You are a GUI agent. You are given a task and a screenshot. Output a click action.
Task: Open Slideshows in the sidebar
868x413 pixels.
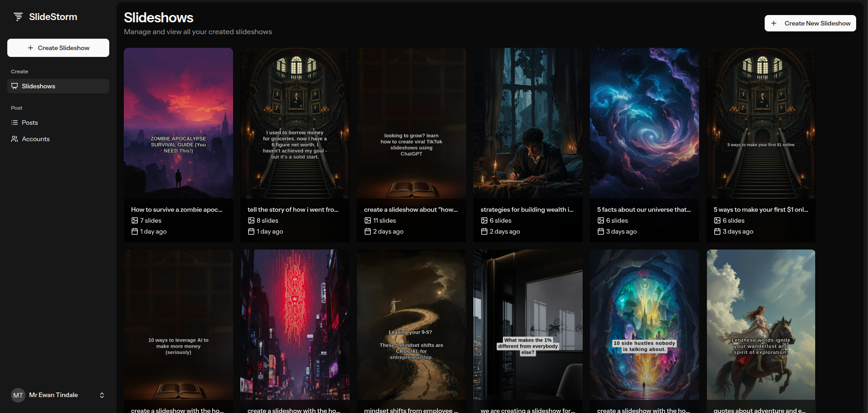click(x=58, y=86)
